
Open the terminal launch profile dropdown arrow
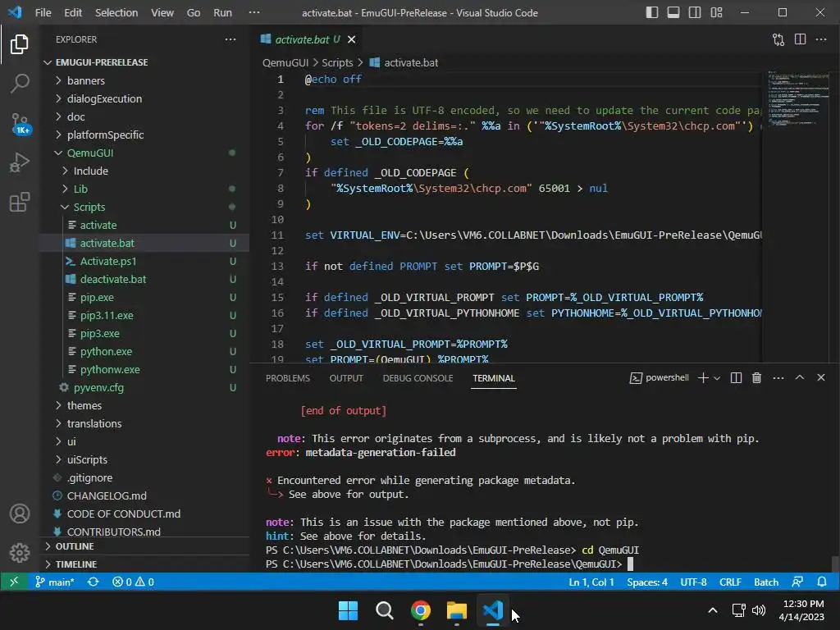pyautogui.click(x=717, y=377)
